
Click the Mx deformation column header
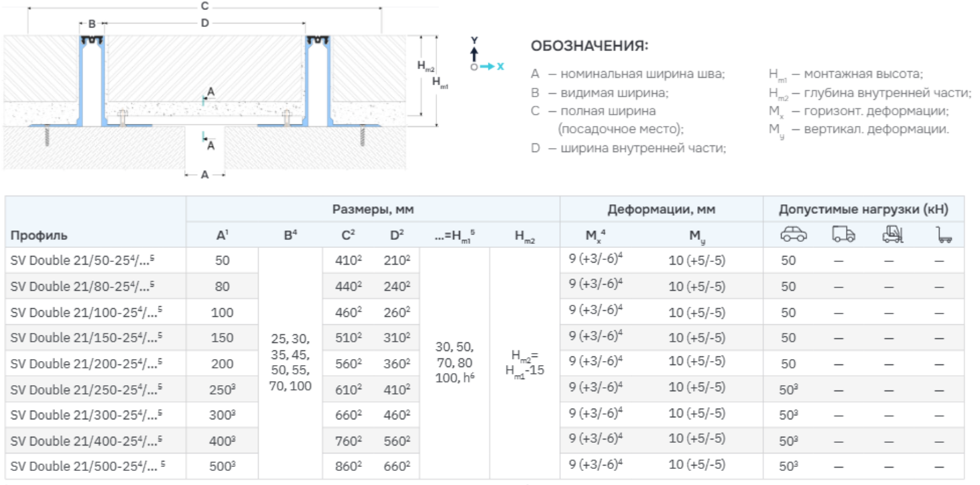tap(596, 234)
